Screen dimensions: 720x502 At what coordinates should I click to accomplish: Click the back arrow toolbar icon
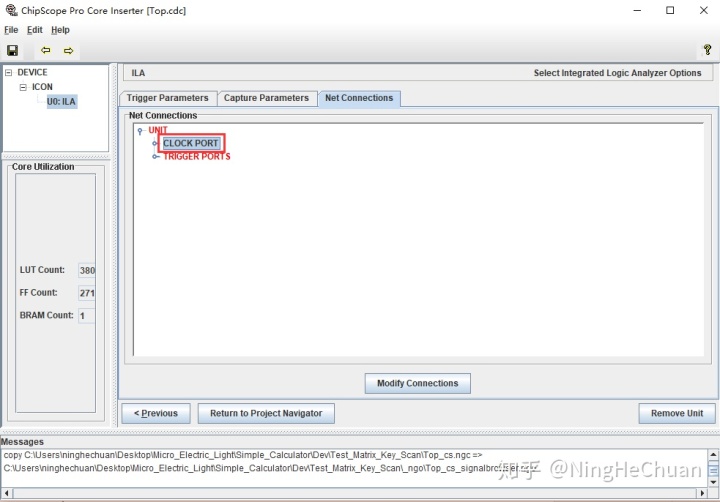(x=45, y=51)
